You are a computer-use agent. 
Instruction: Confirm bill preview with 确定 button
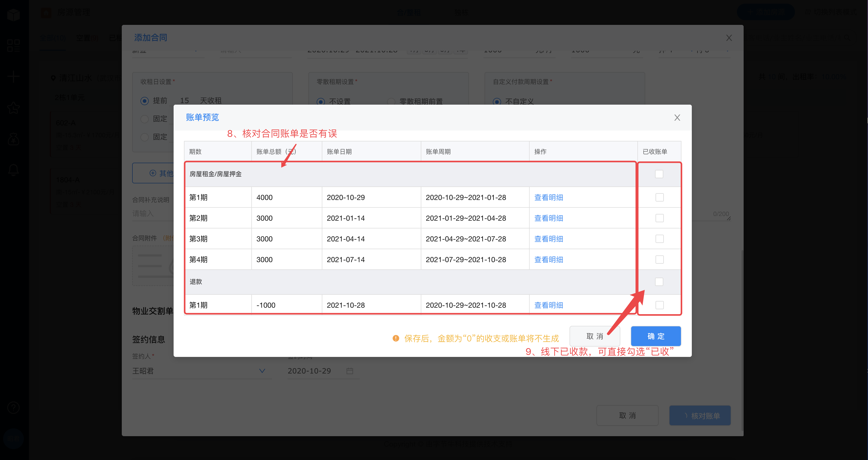(656, 336)
